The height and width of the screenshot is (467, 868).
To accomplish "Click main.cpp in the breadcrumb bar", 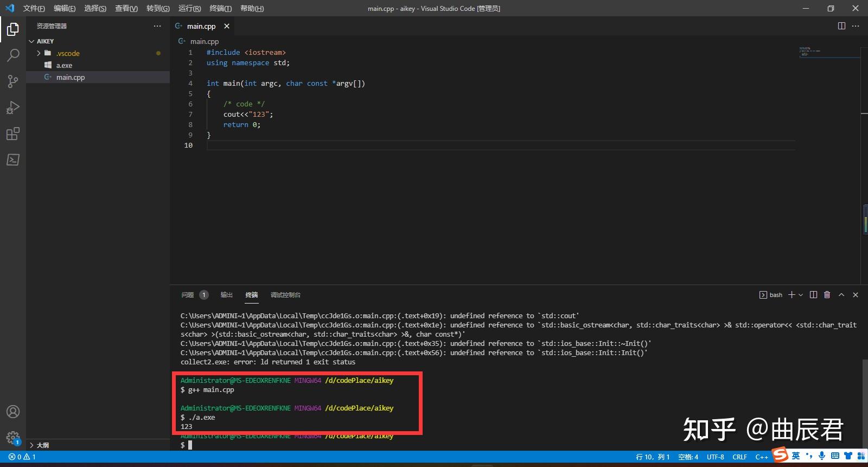I will click(x=205, y=41).
